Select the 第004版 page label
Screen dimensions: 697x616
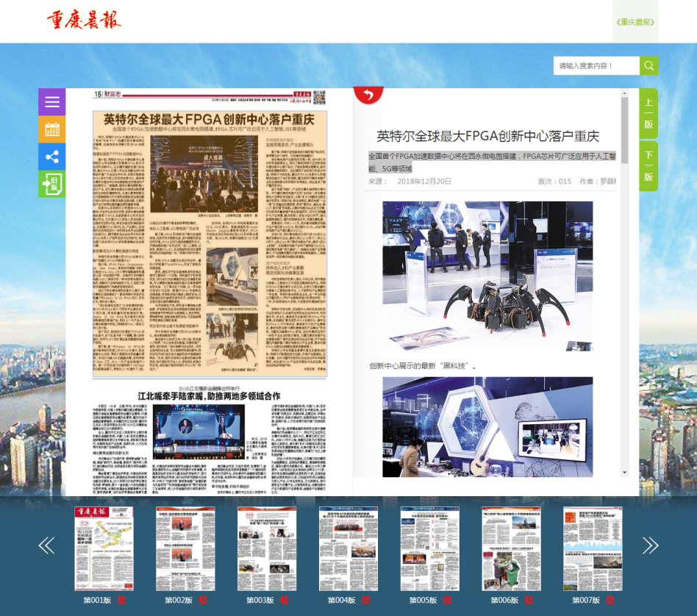341,600
